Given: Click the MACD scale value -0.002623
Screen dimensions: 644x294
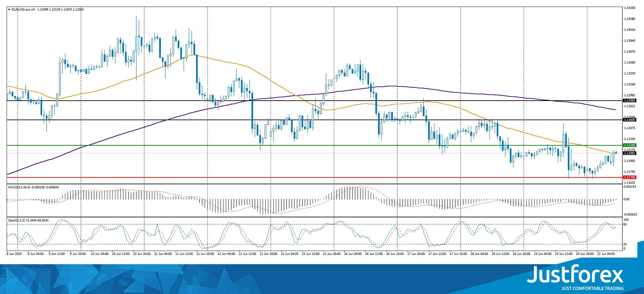Looking at the screenshot, I should coord(630,214).
